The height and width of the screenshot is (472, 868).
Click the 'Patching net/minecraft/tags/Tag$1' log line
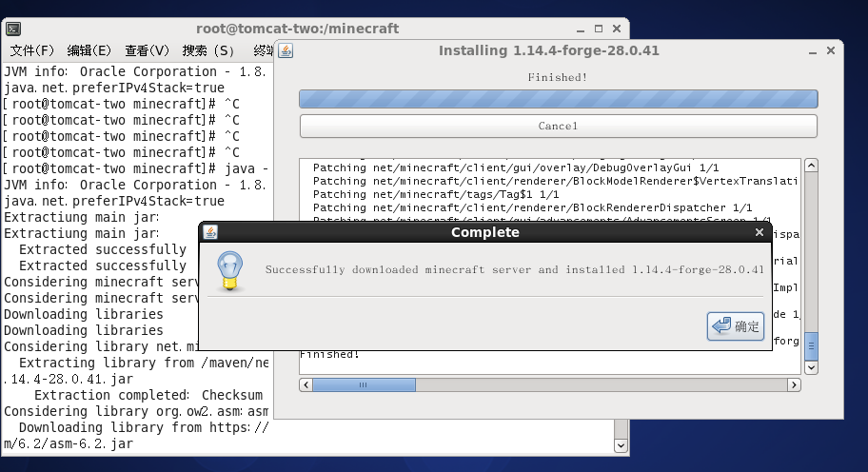pyautogui.click(x=436, y=194)
